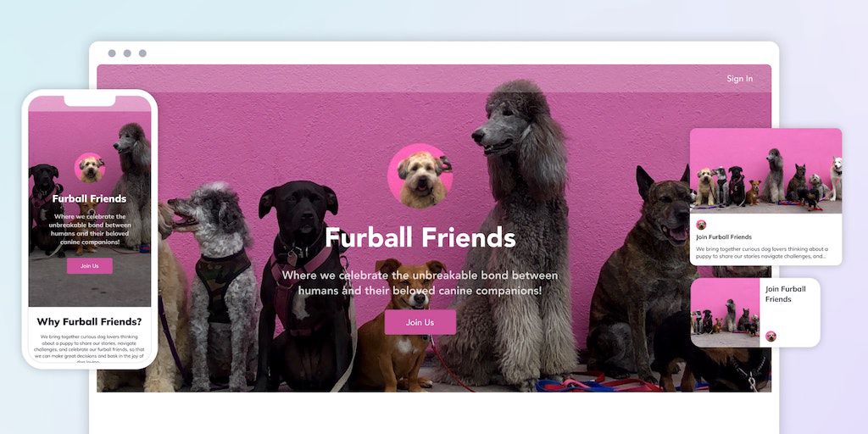Click the first gray browser window dot
868x434 pixels.
pos(112,53)
